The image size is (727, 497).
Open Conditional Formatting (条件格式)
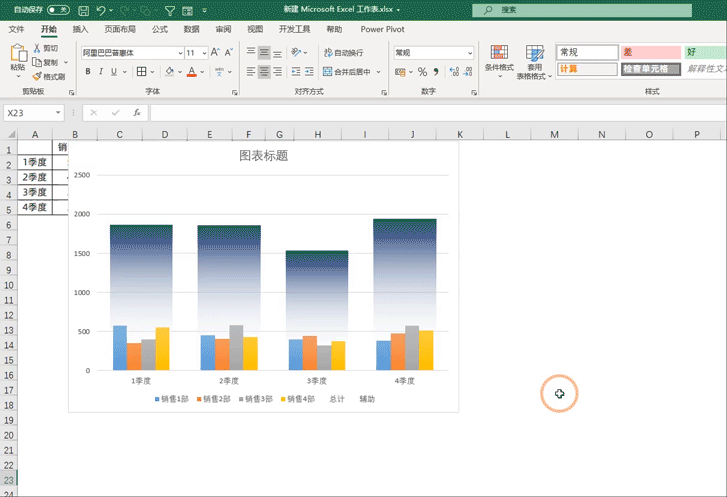(497, 61)
